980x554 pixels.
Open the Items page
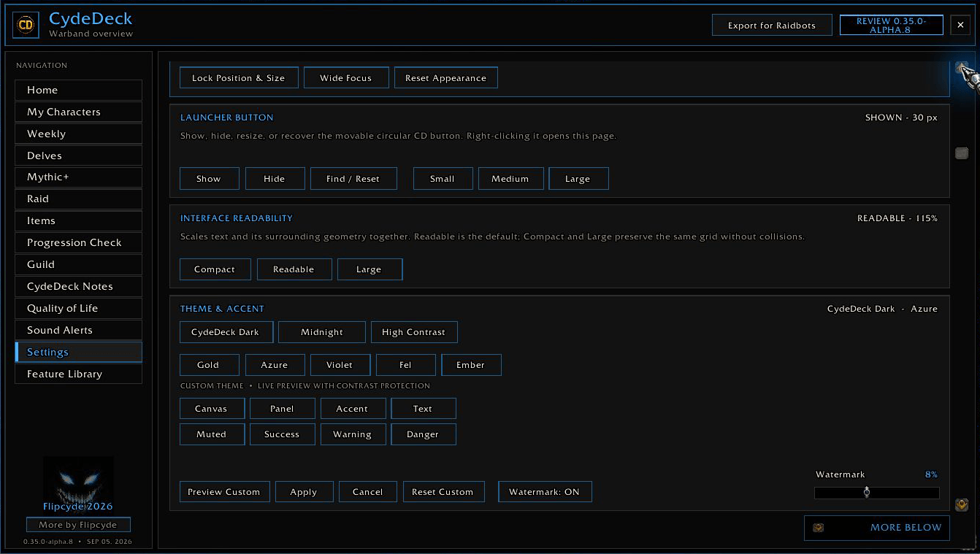[79, 221]
